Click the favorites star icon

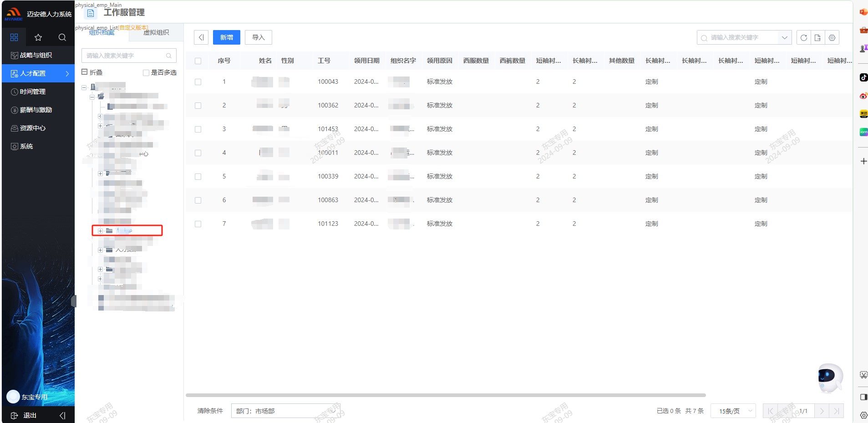click(x=38, y=37)
